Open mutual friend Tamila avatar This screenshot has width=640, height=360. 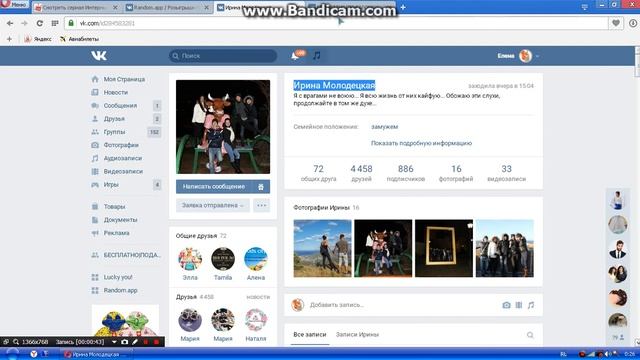coord(223,259)
